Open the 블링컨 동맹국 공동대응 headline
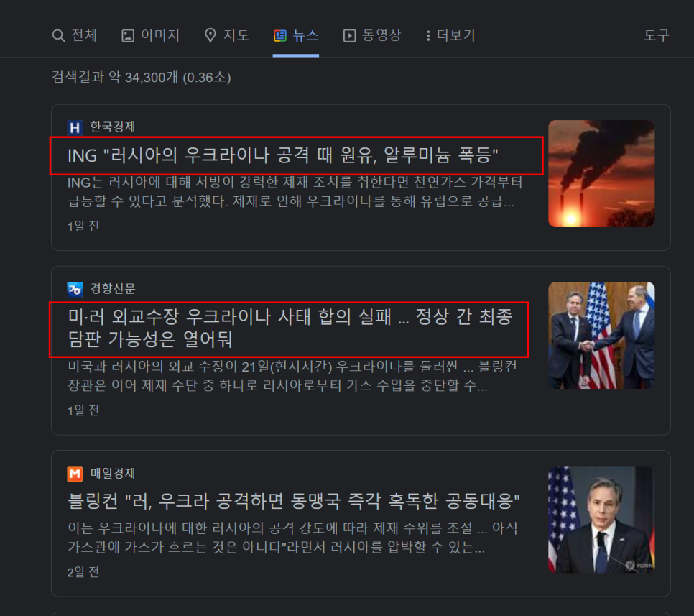The width and height of the screenshot is (694, 616). point(293,501)
